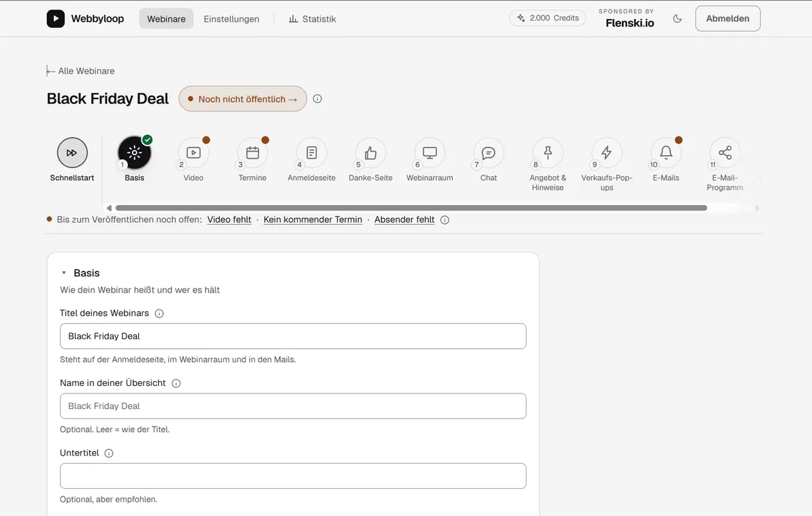The image size is (812, 516).
Task: Open the Absender fehlt link
Action: click(x=405, y=219)
